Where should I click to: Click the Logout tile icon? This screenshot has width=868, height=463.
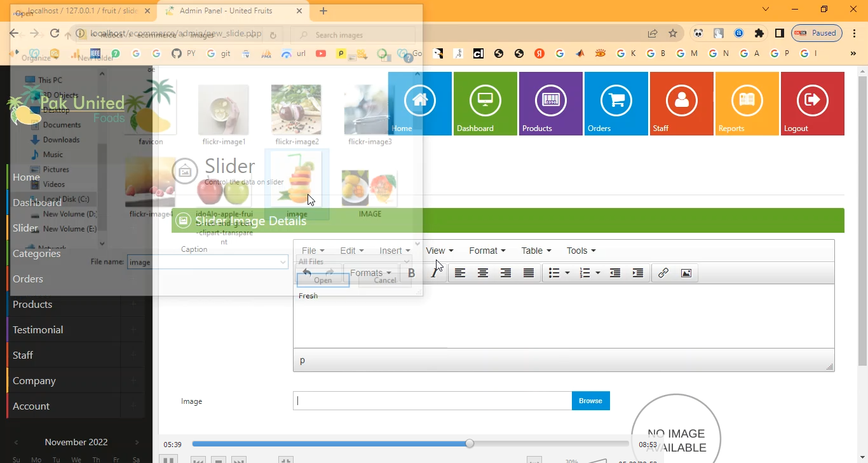(813, 100)
